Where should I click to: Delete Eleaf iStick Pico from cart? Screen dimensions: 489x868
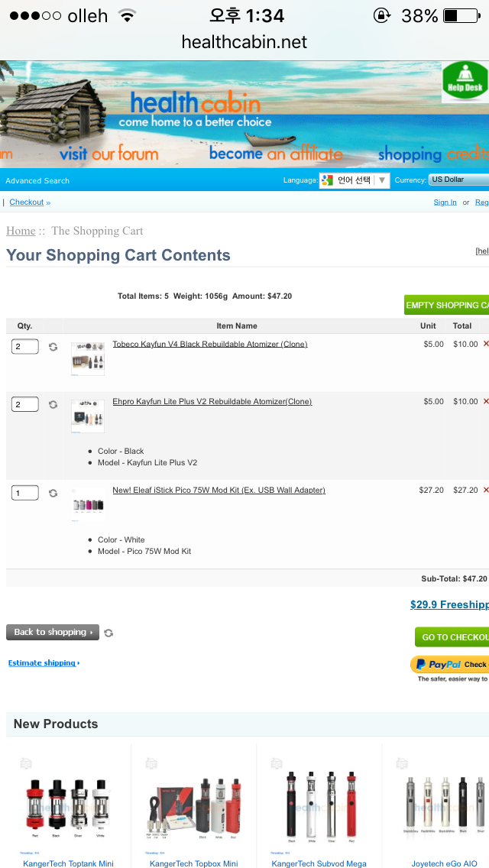(485, 490)
